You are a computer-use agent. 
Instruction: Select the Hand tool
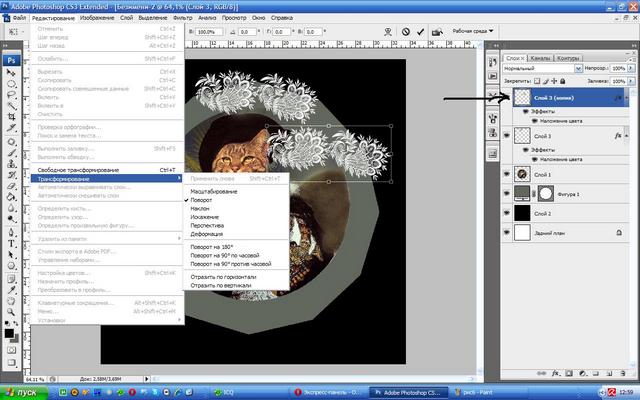tap(11, 298)
